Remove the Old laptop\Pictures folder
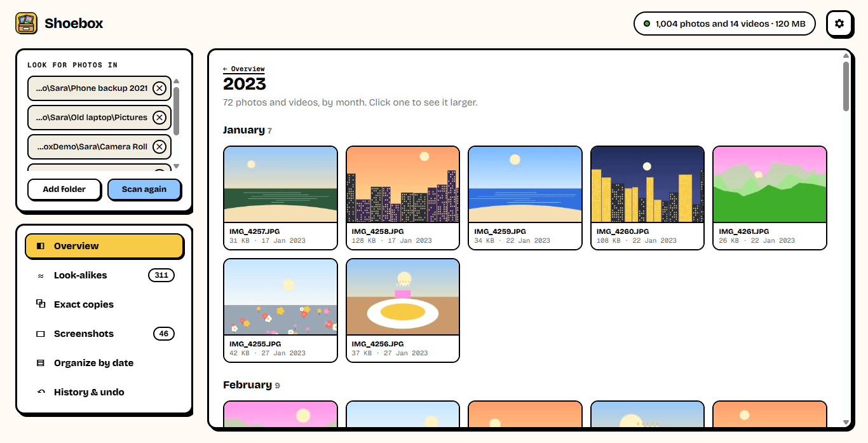Viewport: 868px width, 443px height. [x=159, y=118]
